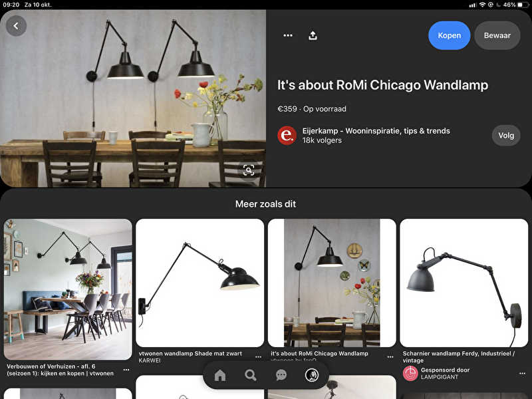Tap the back arrow button
The height and width of the screenshot is (399, 532).
pos(16,26)
